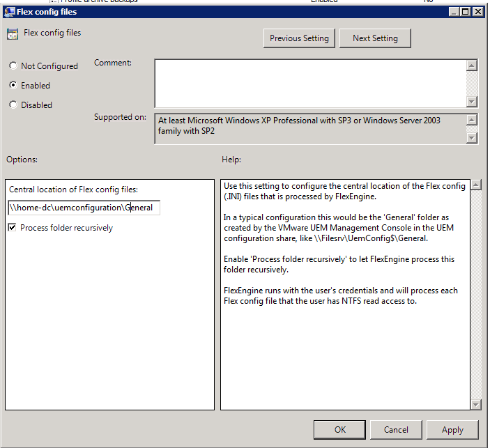Screen dimensions: 490x448
Task: Cancel the Flex config dialog
Action: [x=396, y=430]
